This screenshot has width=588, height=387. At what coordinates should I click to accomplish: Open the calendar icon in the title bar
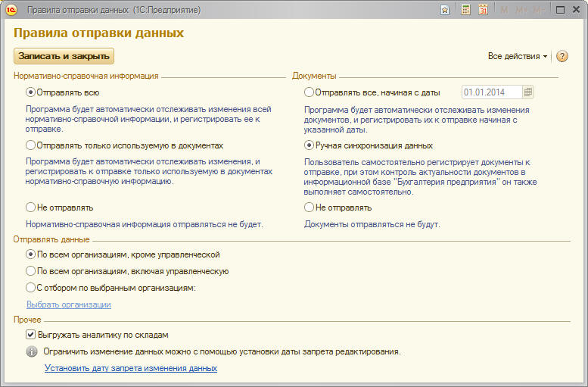tap(483, 10)
